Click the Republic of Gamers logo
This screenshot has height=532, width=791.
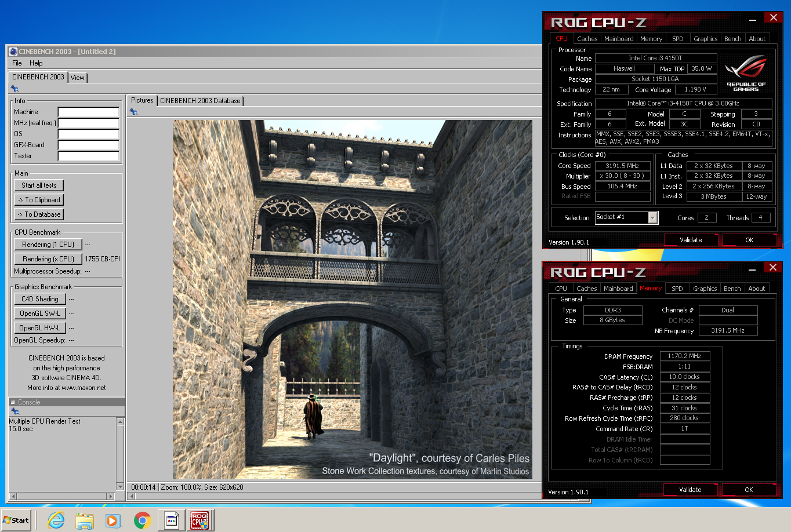point(746,73)
